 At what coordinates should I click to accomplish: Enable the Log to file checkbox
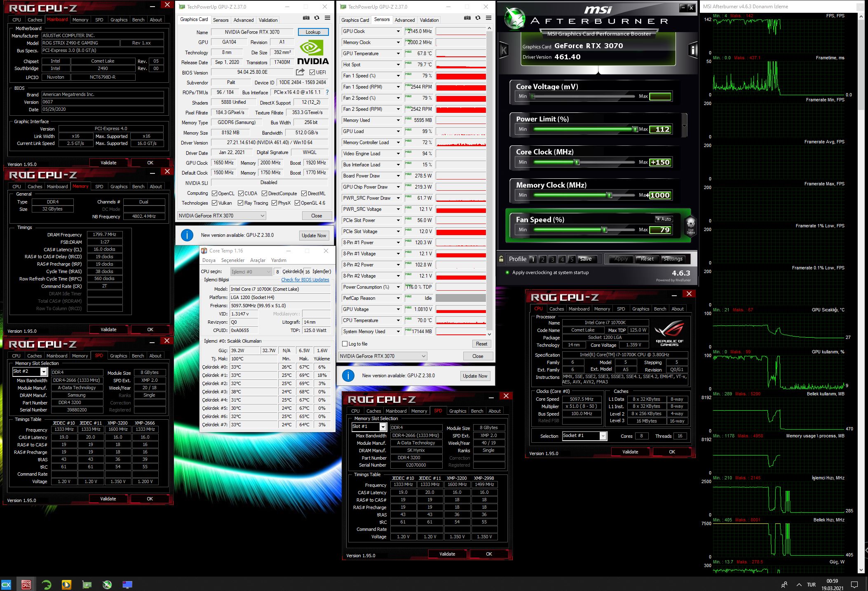point(345,344)
